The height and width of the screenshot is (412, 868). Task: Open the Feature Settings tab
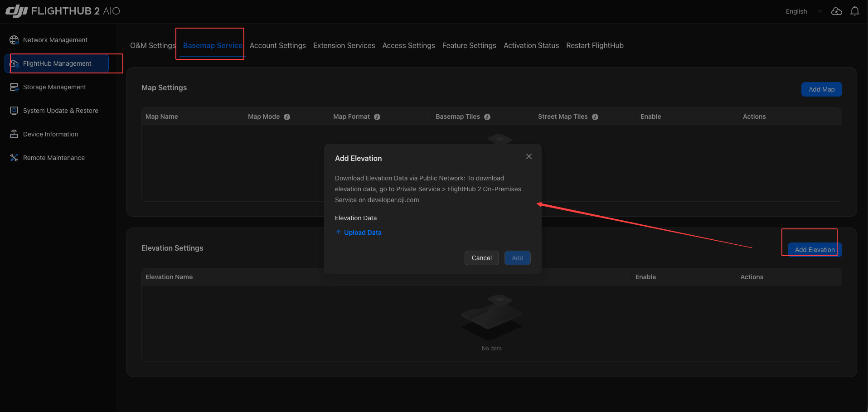pos(469,45)
